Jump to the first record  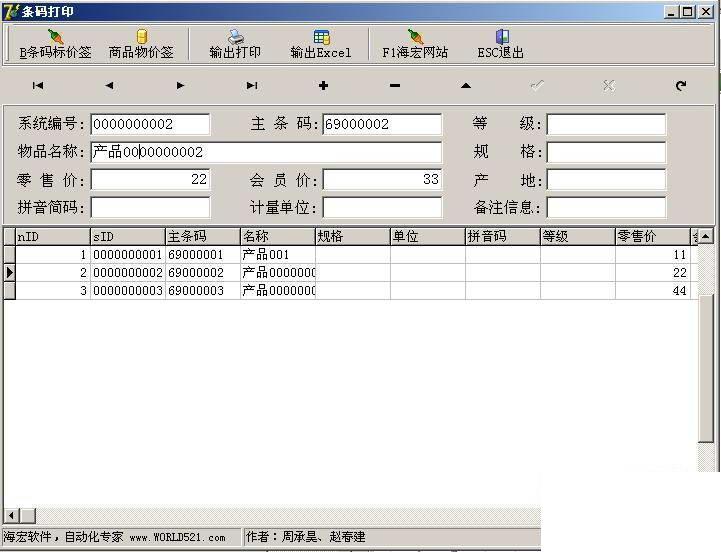(x=38, y=86)
